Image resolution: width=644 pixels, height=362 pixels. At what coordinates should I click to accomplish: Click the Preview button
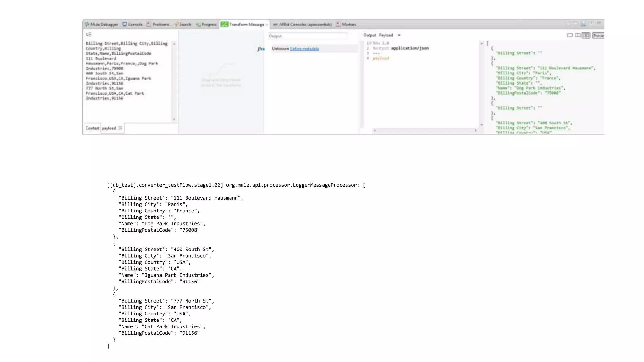point(598,36)
